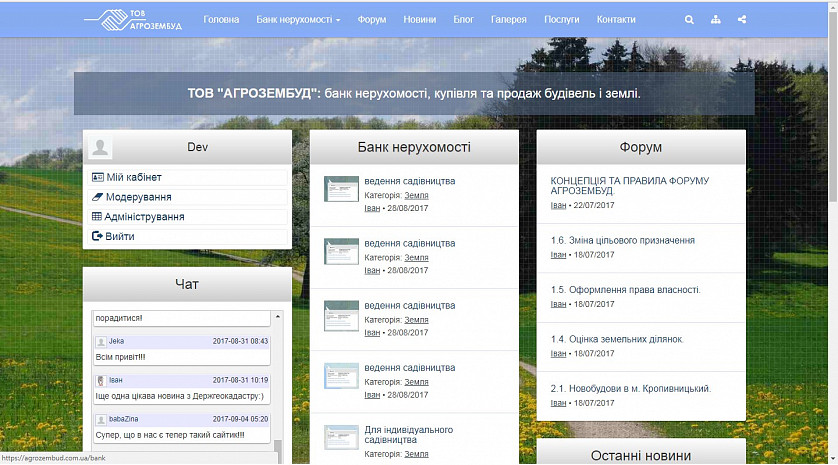
Task: Click Іван author under 1.6 topic
Action: pos(558,255)
